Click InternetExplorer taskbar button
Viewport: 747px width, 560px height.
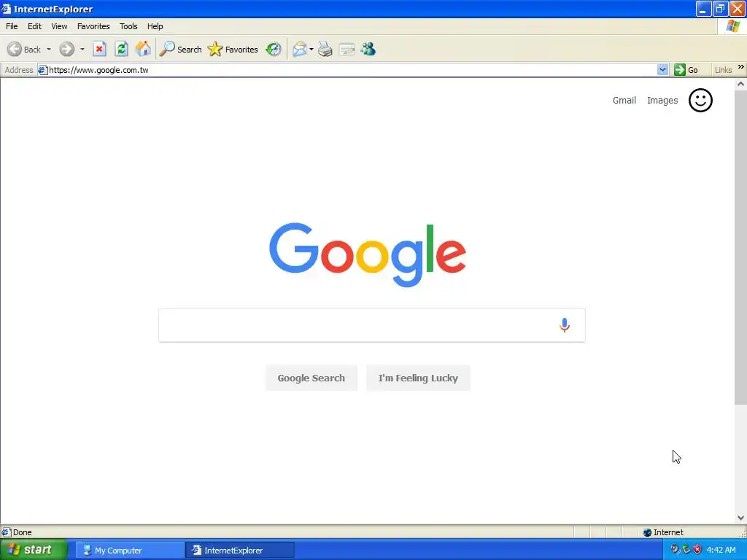[x=239, y=550]
